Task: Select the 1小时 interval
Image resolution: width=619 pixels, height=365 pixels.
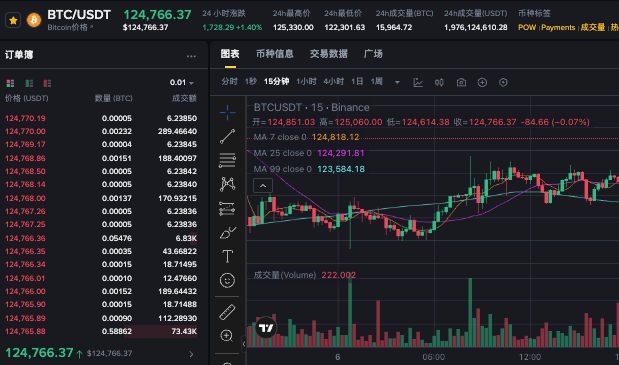Action: pos(306,82)
